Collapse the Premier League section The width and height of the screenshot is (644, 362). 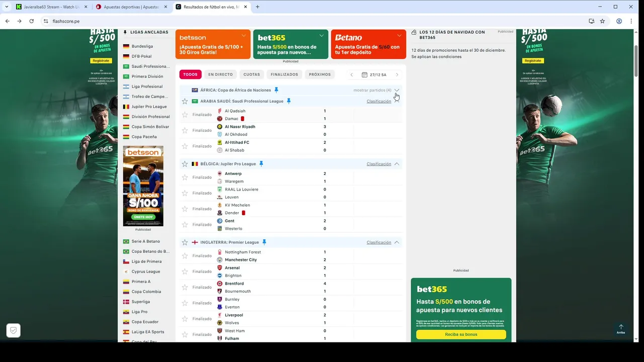[396, 242]
